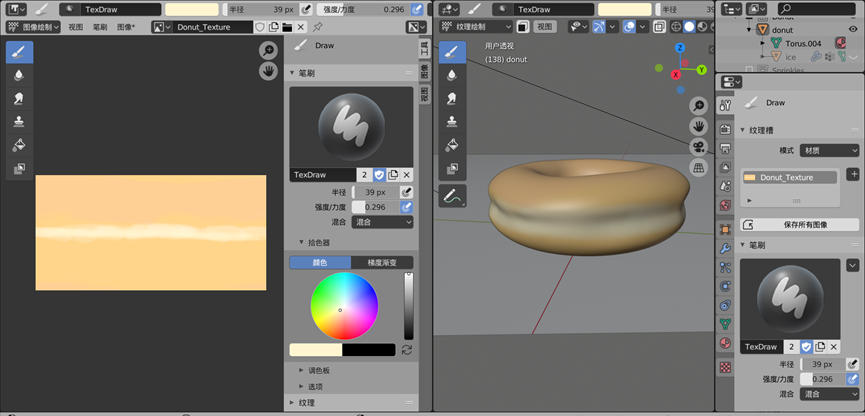
Task: Open the 图像绘制 mode dropdown
Action: pos(33,27)
